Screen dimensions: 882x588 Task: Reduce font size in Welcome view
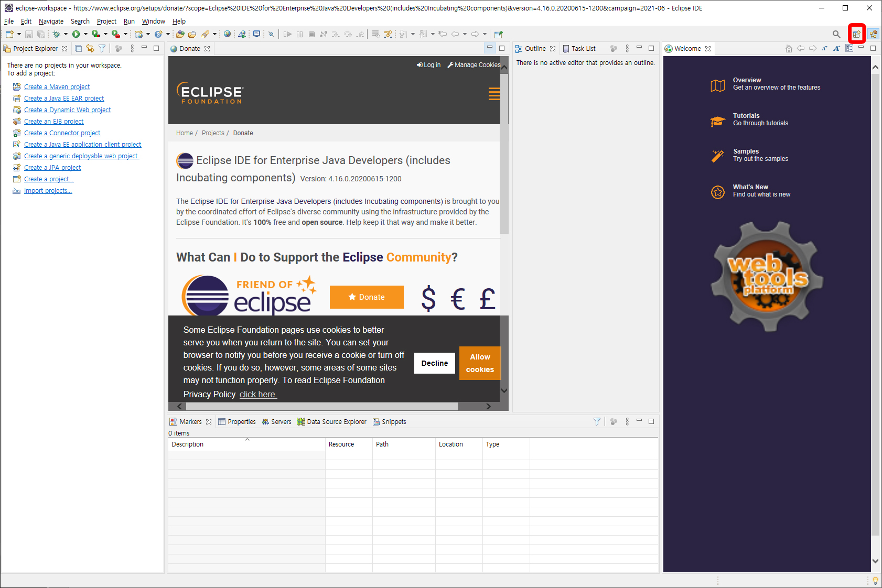click(825, 48)
